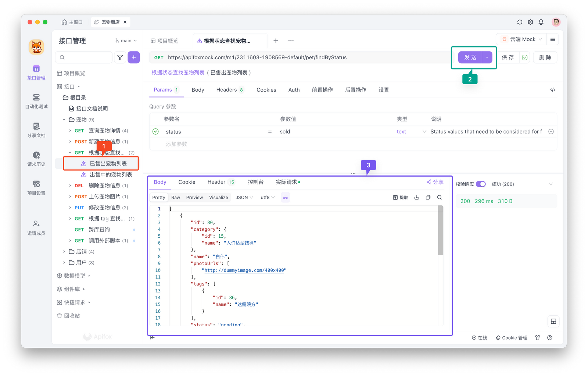Open the main branch dropdown
This screenshot has height=376, width=588.
(x=126, y=40)
